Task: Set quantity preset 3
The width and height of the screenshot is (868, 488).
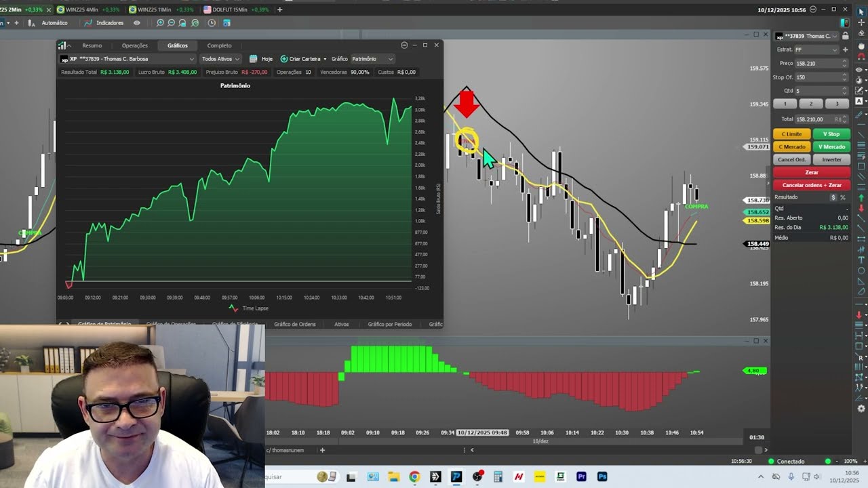Action: click(837, 104)
